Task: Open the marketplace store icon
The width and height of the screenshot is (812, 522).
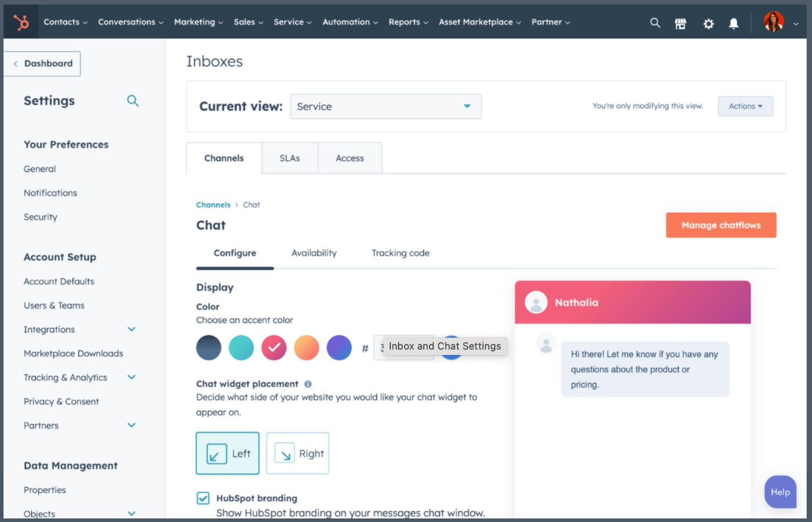Action: coord(680,23)
